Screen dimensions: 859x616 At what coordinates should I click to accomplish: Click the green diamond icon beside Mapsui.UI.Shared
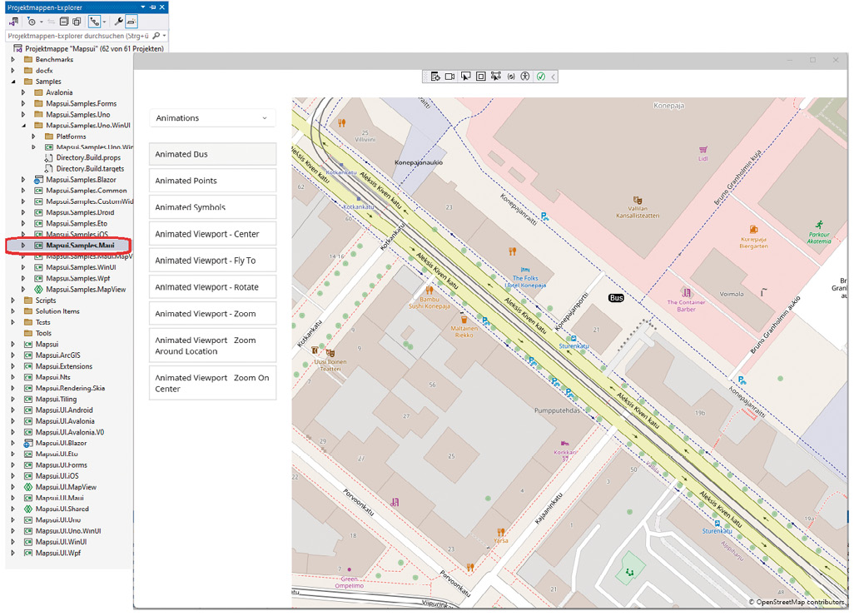point(28,509)
